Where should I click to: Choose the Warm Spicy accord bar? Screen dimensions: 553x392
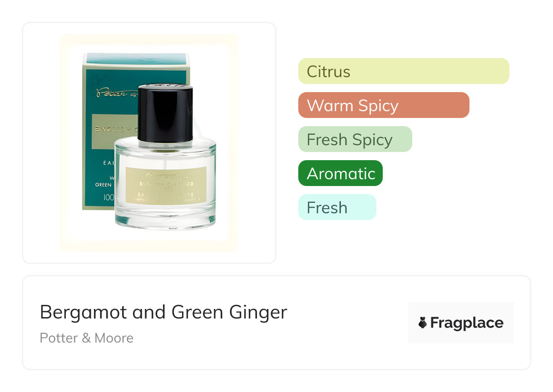coord(384,105)
